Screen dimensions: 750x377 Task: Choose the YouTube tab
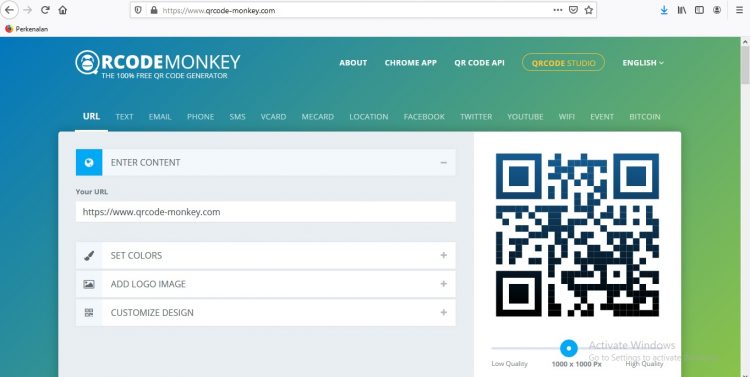coord(525,117)
